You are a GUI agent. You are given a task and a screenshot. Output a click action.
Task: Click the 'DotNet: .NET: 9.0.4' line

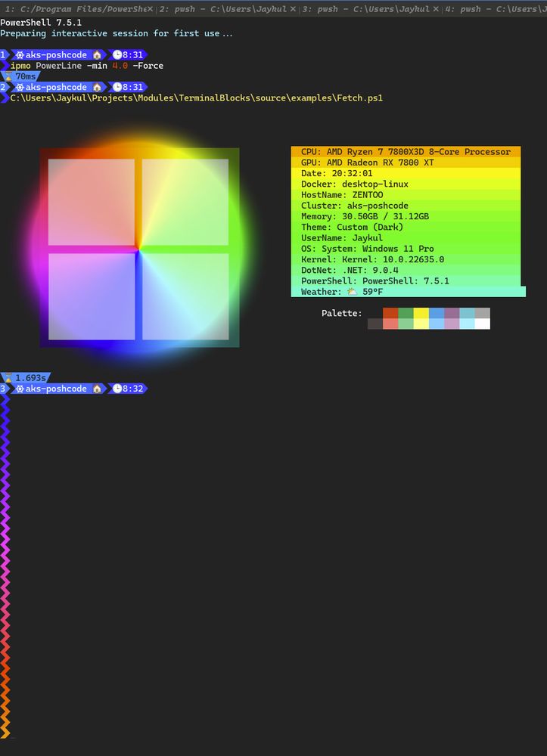coord(406,270)
